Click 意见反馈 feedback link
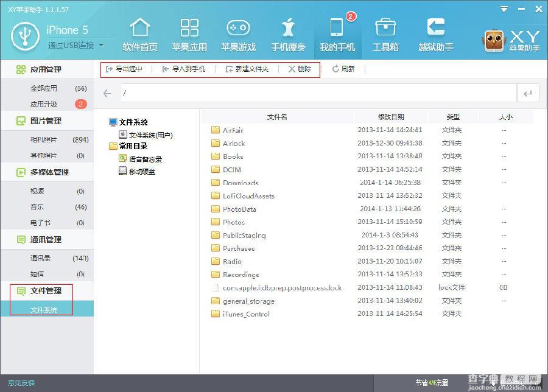The height and width of the screenshot is (392, 548). click(x=21, y=383)
